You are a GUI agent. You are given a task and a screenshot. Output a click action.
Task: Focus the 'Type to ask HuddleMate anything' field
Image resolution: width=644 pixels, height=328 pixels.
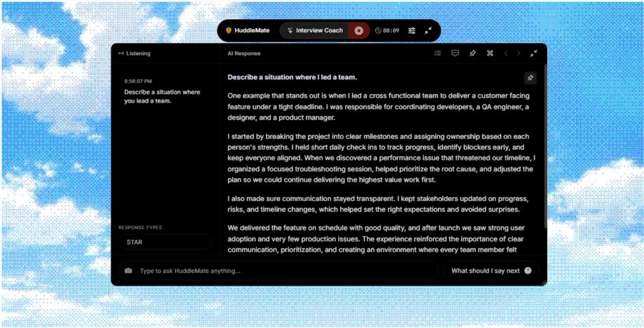tap(279, 271)
